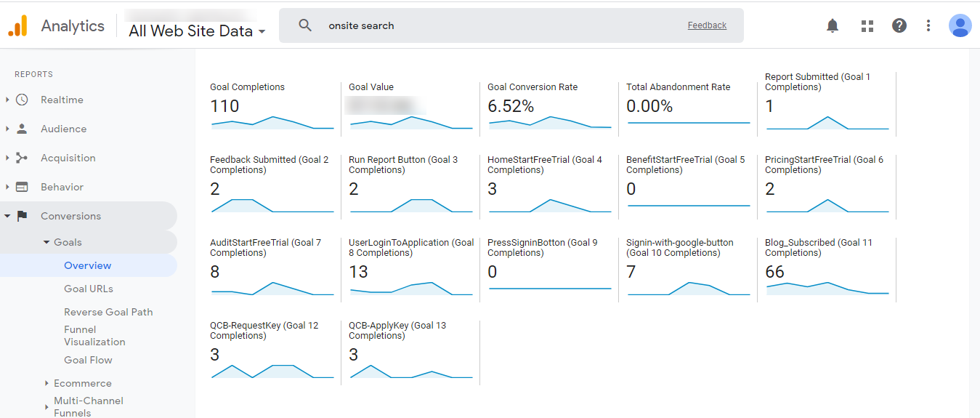Open the All Web Site Data dropdown

coord(197,31)
